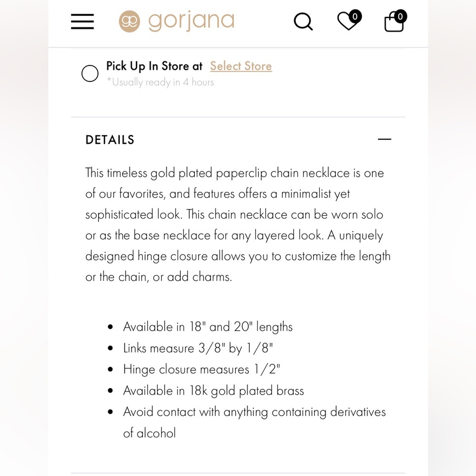This screenshot has width=476, height=476.
Task: Click the bullet listing 18k gold plated brass
Action: pyautogui.click(x=213, y=390)
